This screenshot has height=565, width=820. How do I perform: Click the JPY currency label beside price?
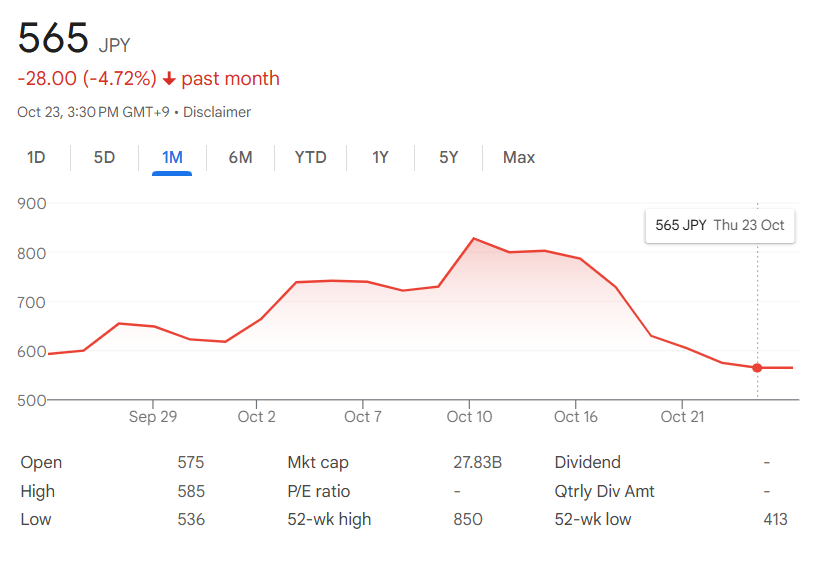pyautogui.click(x=114, y=45)
